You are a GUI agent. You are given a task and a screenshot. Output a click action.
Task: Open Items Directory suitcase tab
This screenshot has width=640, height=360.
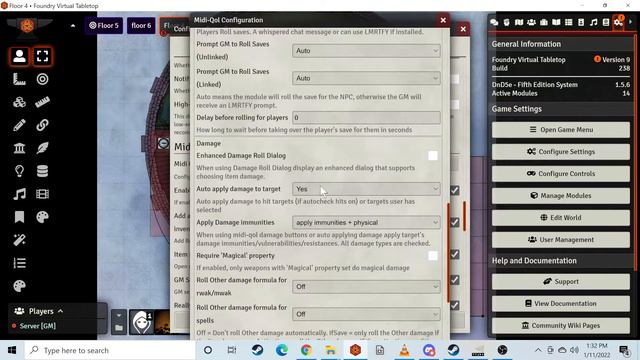(x=544, y=22)
